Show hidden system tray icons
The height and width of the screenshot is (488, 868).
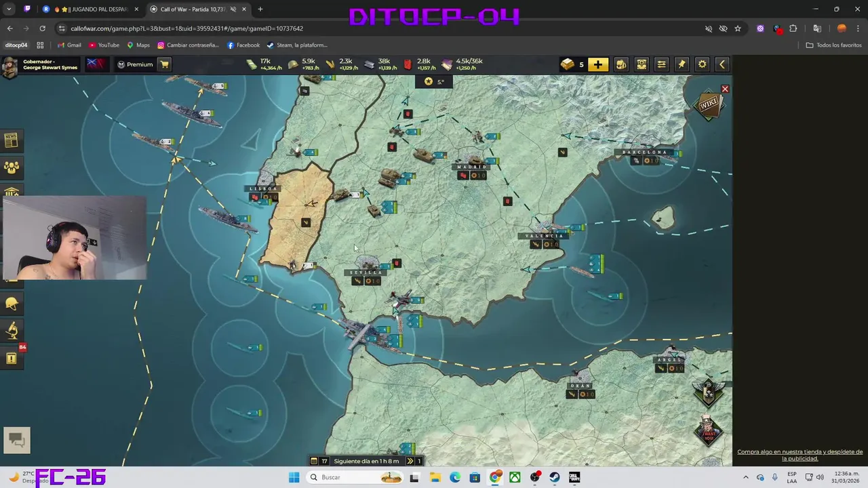(x=746, y=477)
